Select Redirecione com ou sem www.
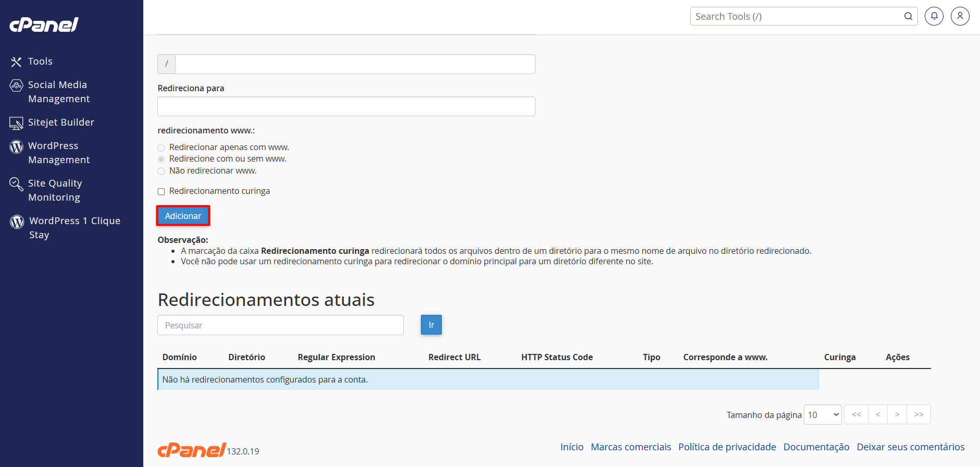Screen dimensions: 980x467 pos(161,159)
